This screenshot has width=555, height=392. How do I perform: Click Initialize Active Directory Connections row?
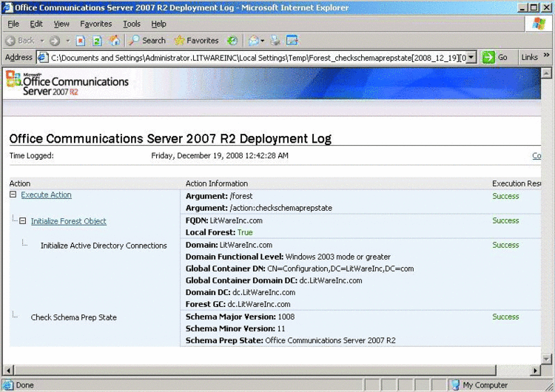coord(104,246)
